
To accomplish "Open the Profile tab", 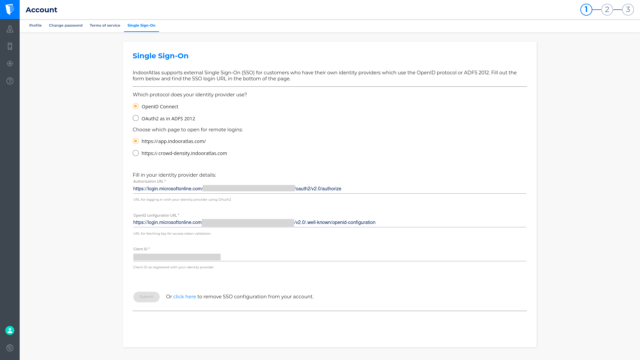I will pyautogui.click(x=36, y=25).
